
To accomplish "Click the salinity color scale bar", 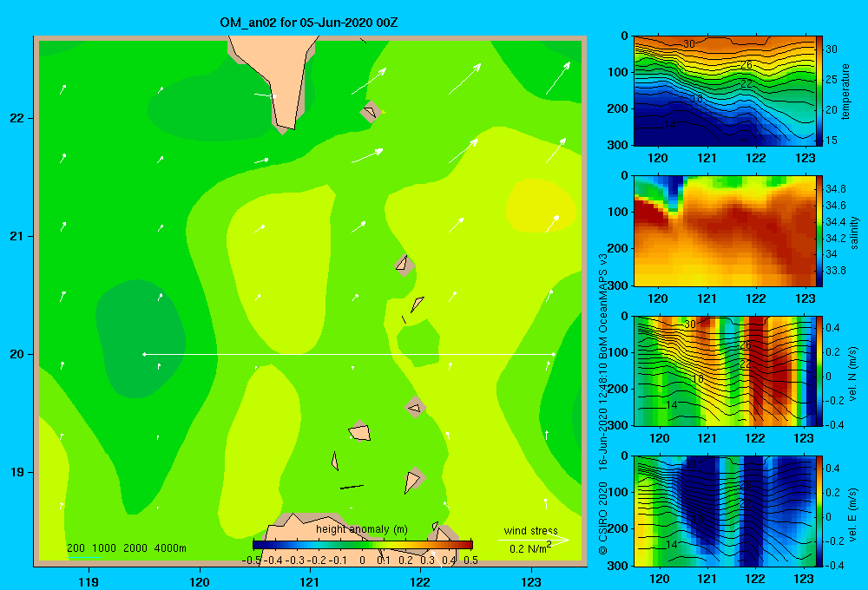I will pos(819,231).
